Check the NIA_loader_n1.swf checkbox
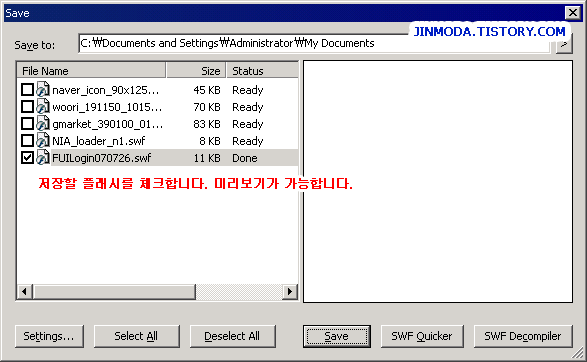587x362 pixels. (27, 141)
